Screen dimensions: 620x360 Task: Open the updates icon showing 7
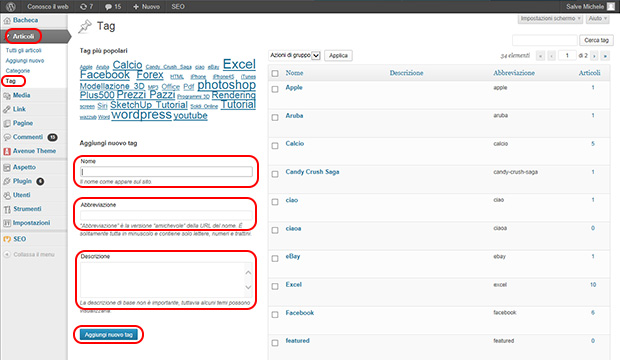87,6
